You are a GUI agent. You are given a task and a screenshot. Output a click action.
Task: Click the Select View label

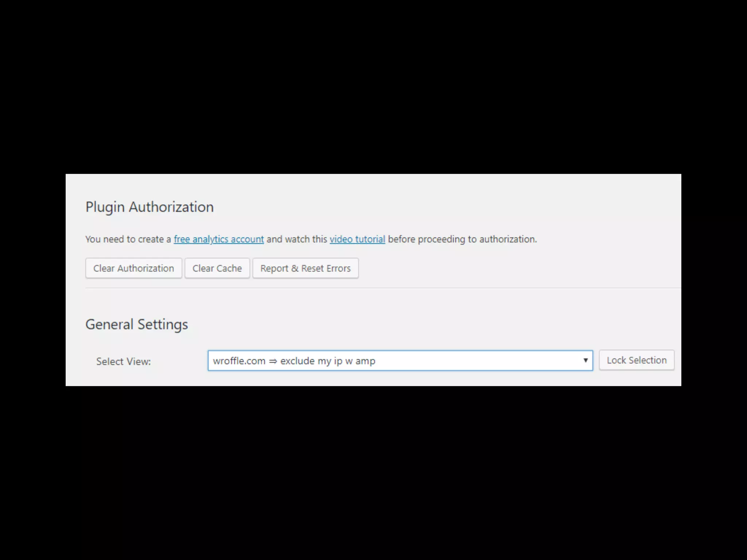tap(123, 361)
